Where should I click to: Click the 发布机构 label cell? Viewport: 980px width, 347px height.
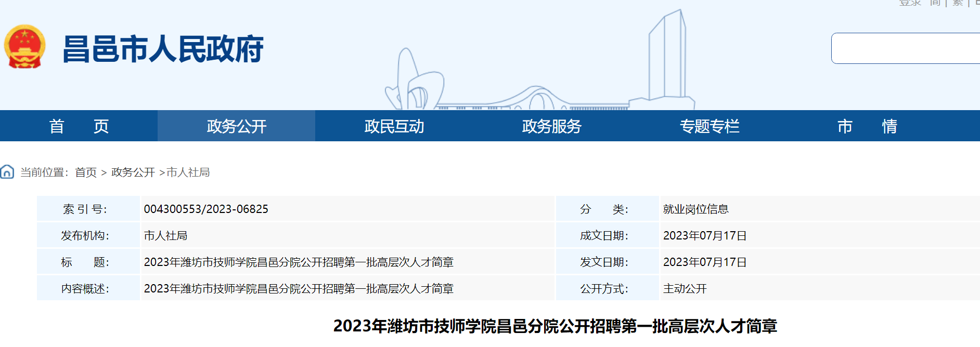tap(88, 235)
